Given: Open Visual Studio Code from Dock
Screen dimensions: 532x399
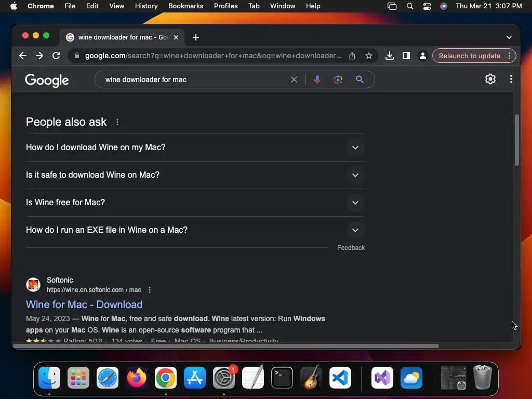Looking at the screenshot, I should click(x=340, y=378).
